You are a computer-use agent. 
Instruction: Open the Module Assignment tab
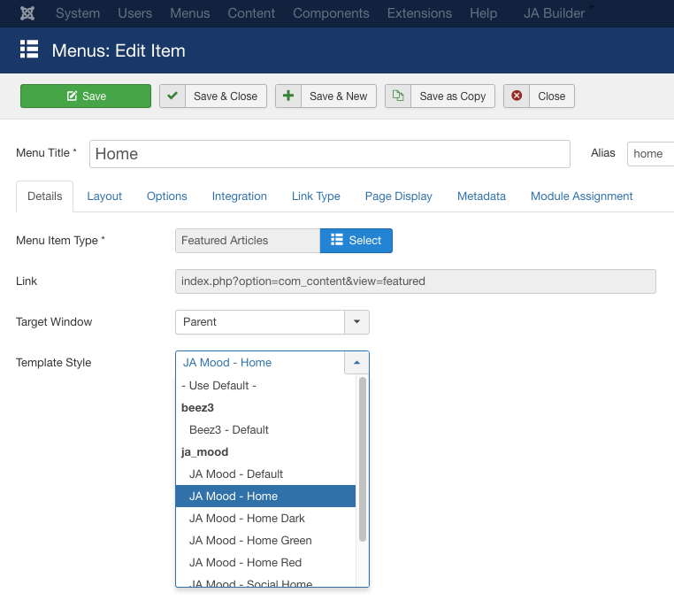coord(581,196)
